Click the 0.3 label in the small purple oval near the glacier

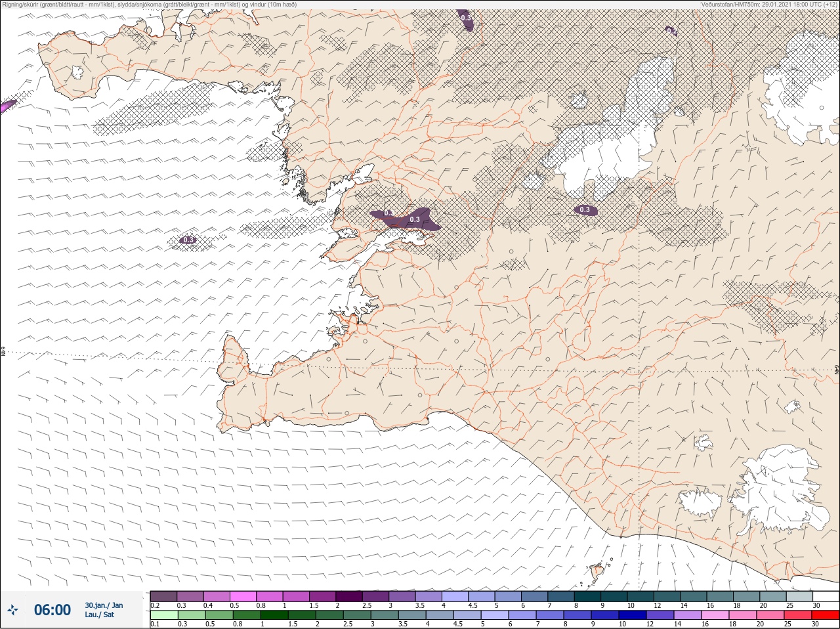(585, 210)
